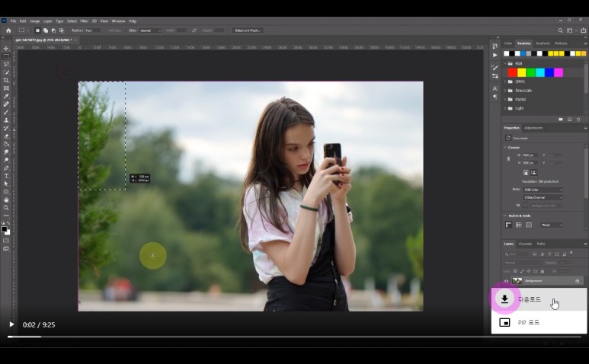The height and width of the screenshot is (364, 589).
Task: Toggle Background layer visibility eye
Action: pos(507,281)
